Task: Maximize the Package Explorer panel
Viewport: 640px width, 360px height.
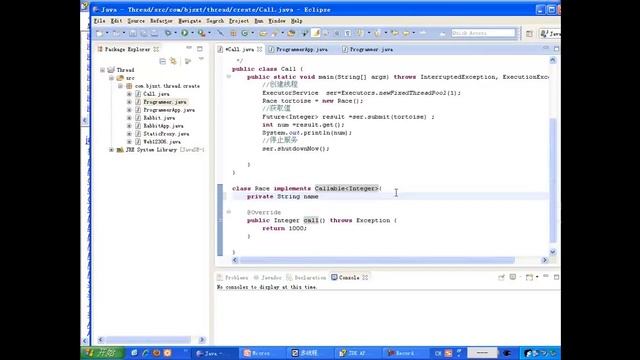Action: click(200, 49)
